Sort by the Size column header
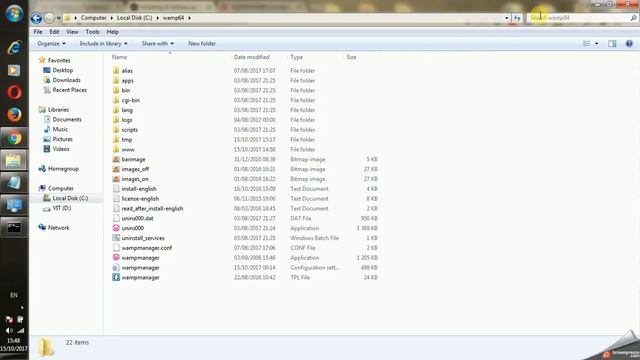This screenshot has height=360, width=640. [x=351, y=57]
